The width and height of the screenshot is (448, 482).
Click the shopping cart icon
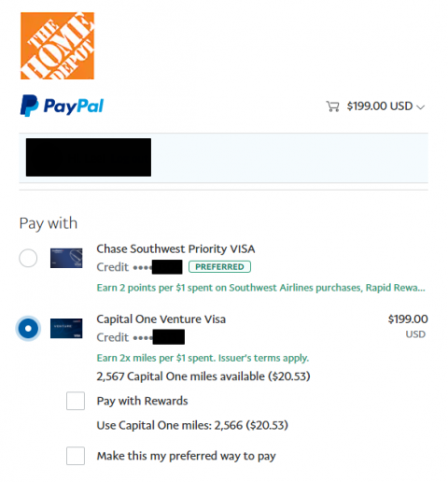[x=332, y=106]
